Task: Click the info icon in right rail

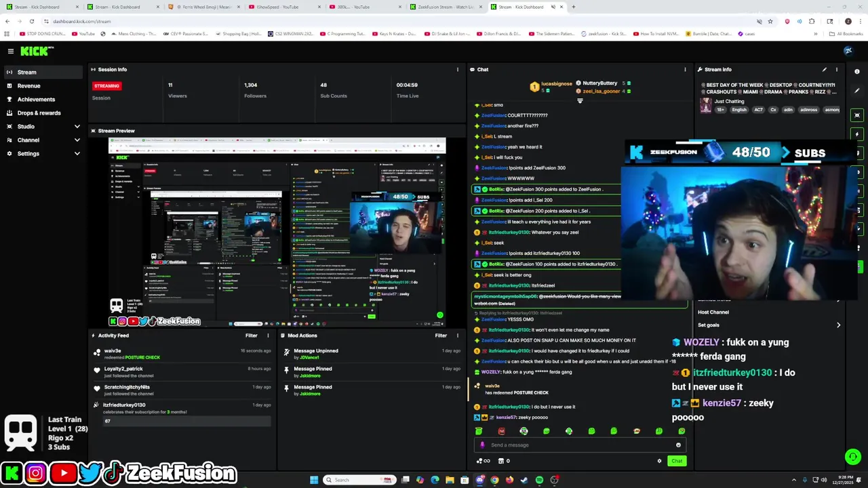Action: pos(857,71)
